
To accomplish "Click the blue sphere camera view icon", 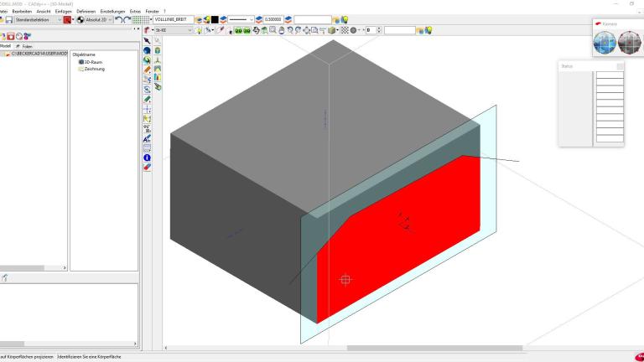I will 605,41.
